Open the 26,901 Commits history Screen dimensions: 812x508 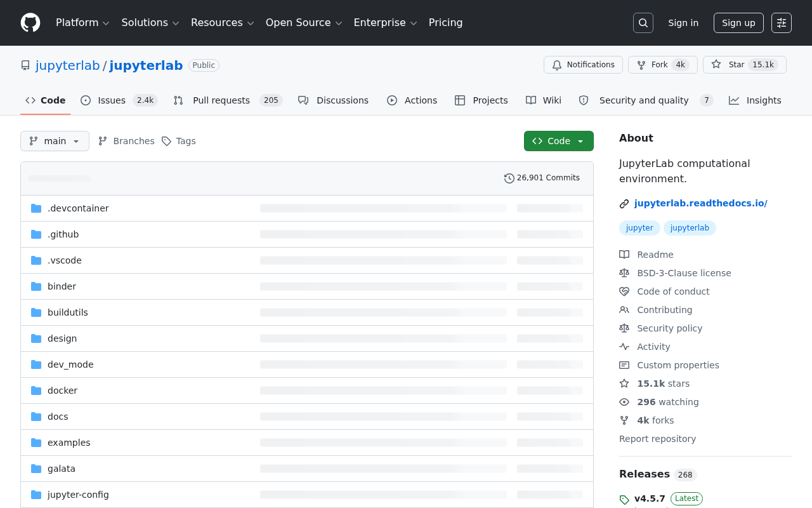tap(542, 178)
